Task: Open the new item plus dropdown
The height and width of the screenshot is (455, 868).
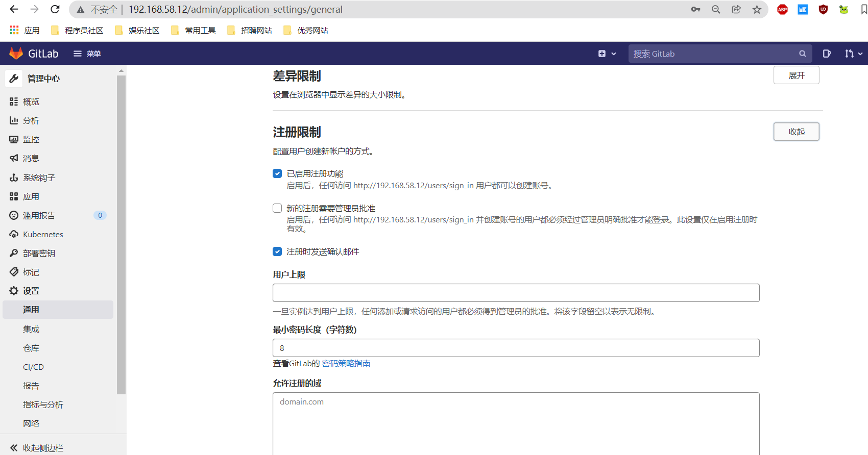Action: click(607, 54)
